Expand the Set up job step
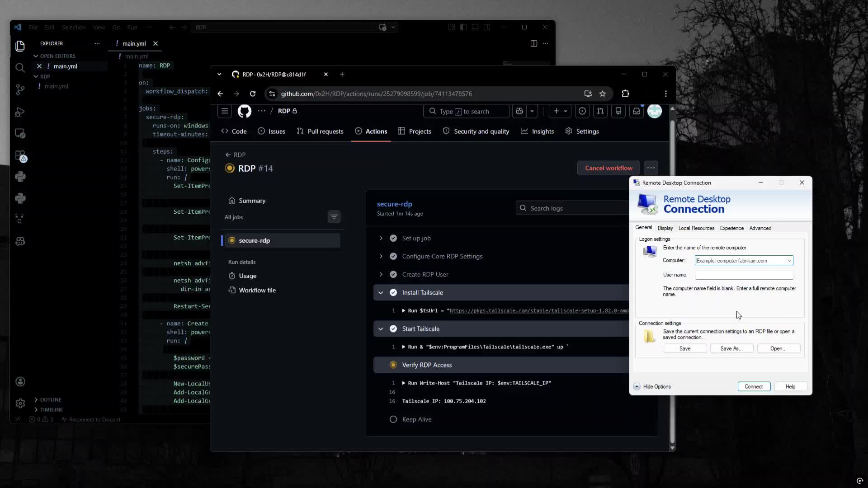Viewport: 868px width, 488px height. 381,238
